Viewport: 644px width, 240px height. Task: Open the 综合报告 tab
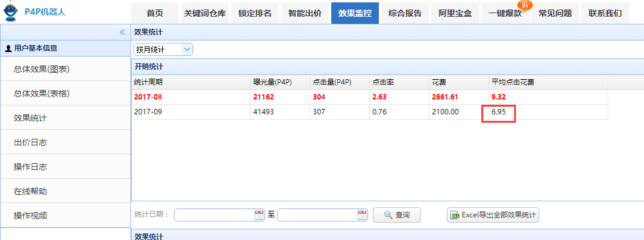[405, 13]
